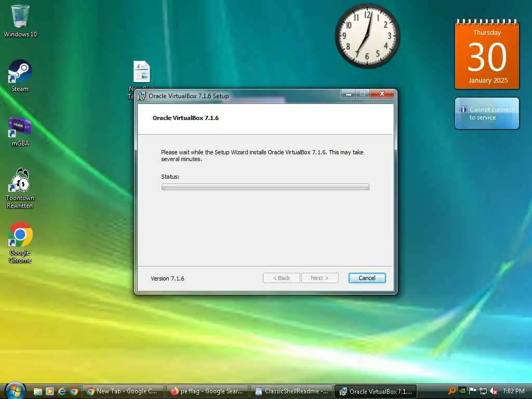Screen dimensions: 532x399
Task: Open the Action Center flag tray icon
Action: [473, 391]
